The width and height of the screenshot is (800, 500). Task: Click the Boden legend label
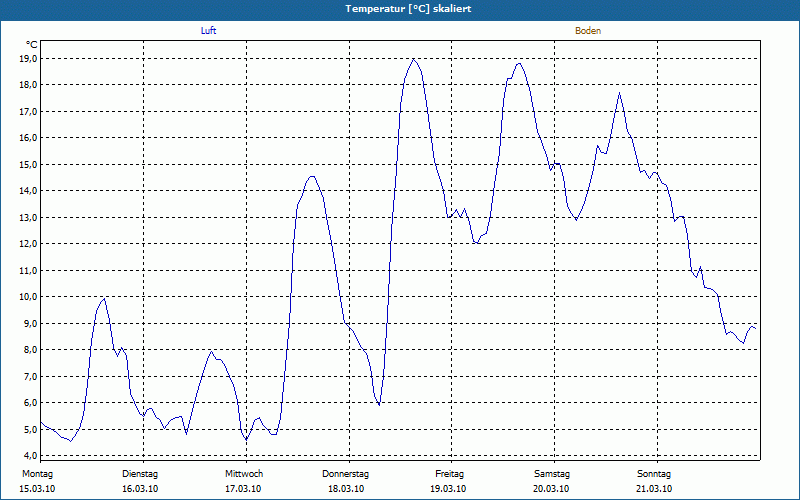(x=588, y=31)
